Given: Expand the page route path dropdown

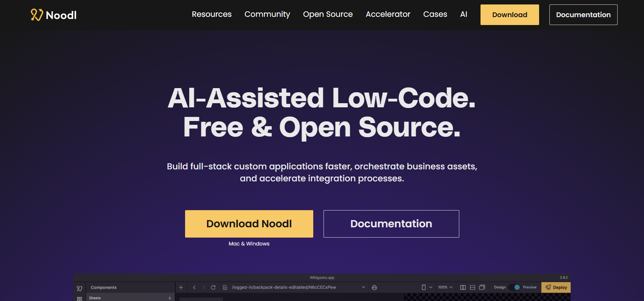Looking at the screenshot, I should [363, 287].
